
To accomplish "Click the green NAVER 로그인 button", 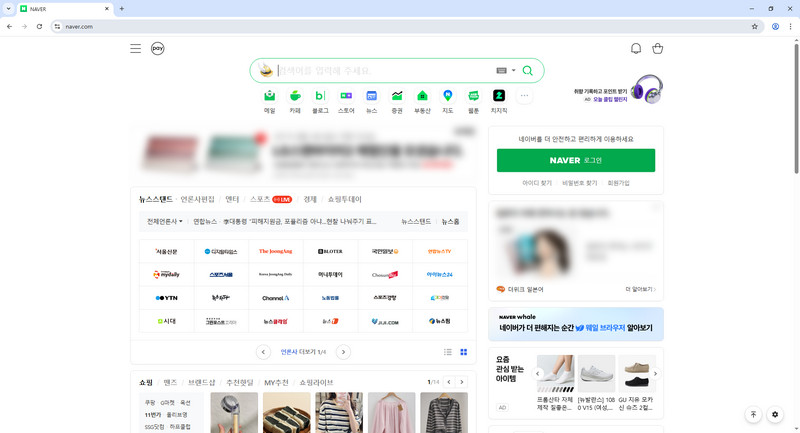I will pos(576,160).
